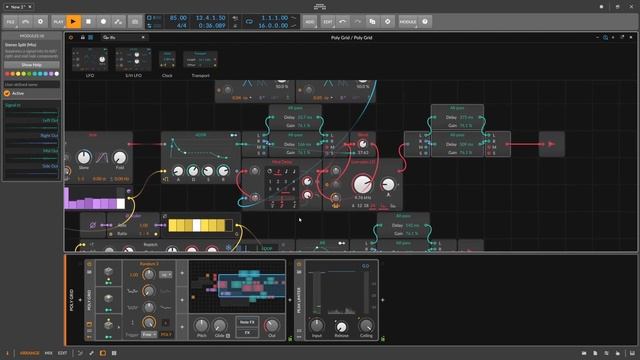Open the FILE menu

pos(11,22)
